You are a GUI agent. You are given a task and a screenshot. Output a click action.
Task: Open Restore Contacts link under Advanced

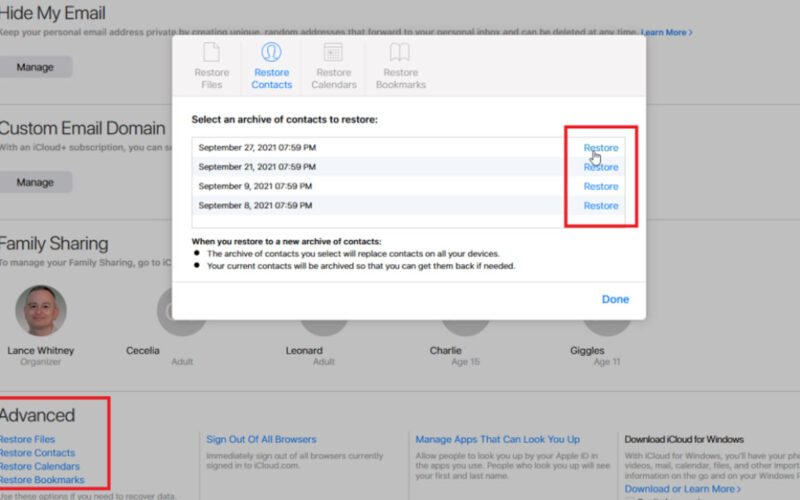click(37, 453)
